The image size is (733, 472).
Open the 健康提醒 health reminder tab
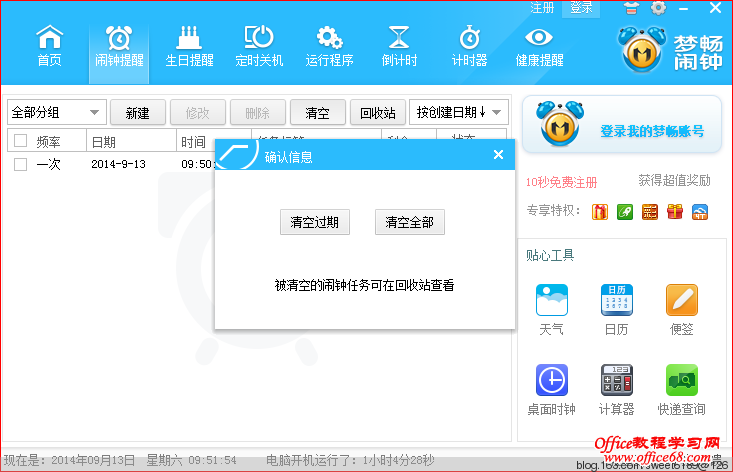pos(539,46)
